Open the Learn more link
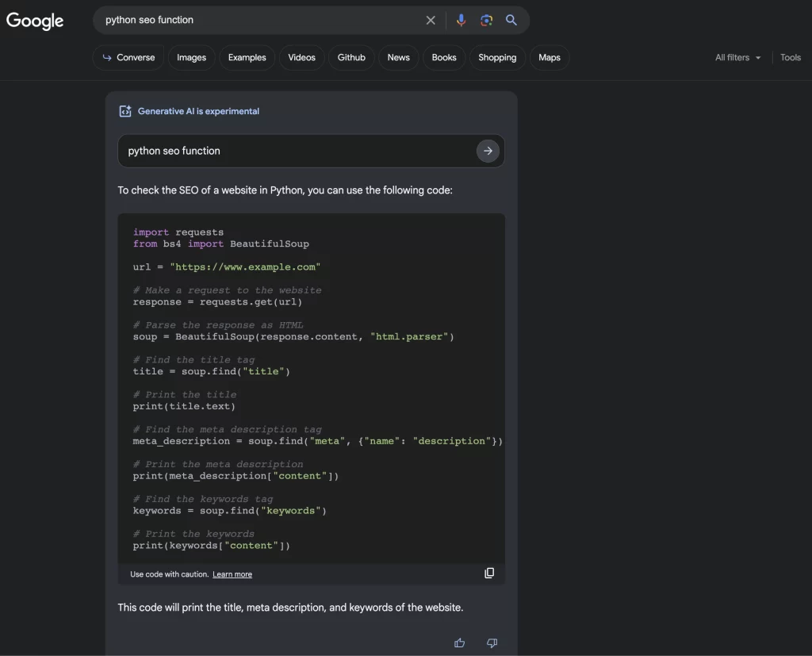This screenshot has width=812, height=656. [x=232, y=574]
